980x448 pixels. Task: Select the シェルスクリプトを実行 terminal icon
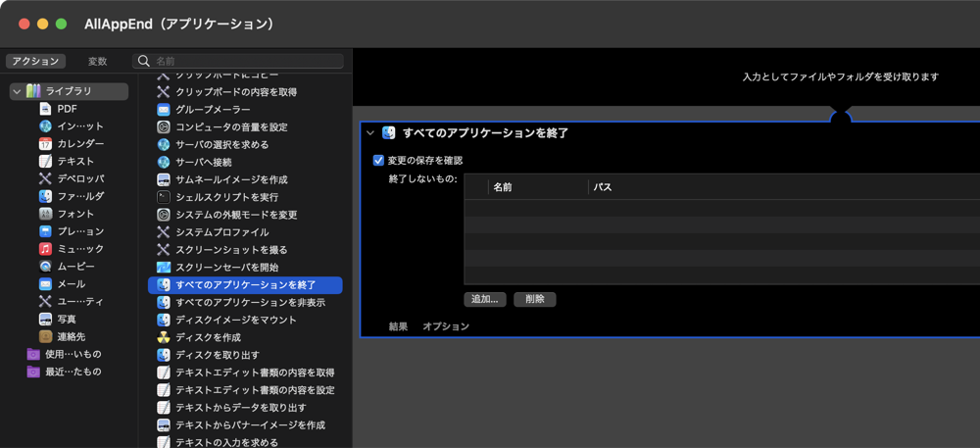[x=163, y=197]
